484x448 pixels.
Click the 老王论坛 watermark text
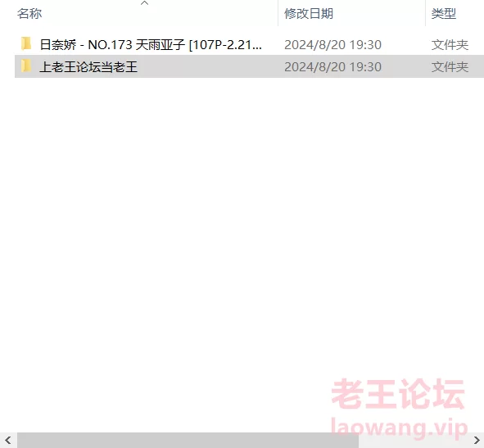pos(398,395)
